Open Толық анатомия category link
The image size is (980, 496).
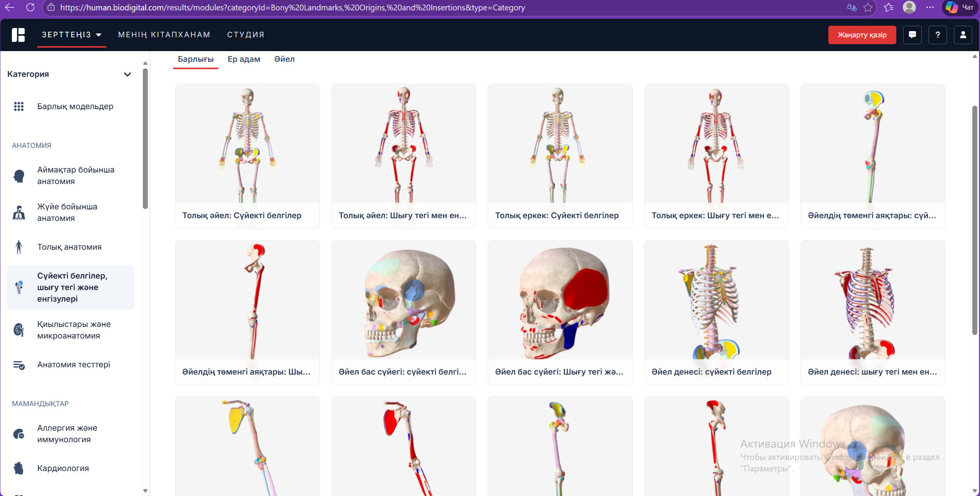click(69, 247)
